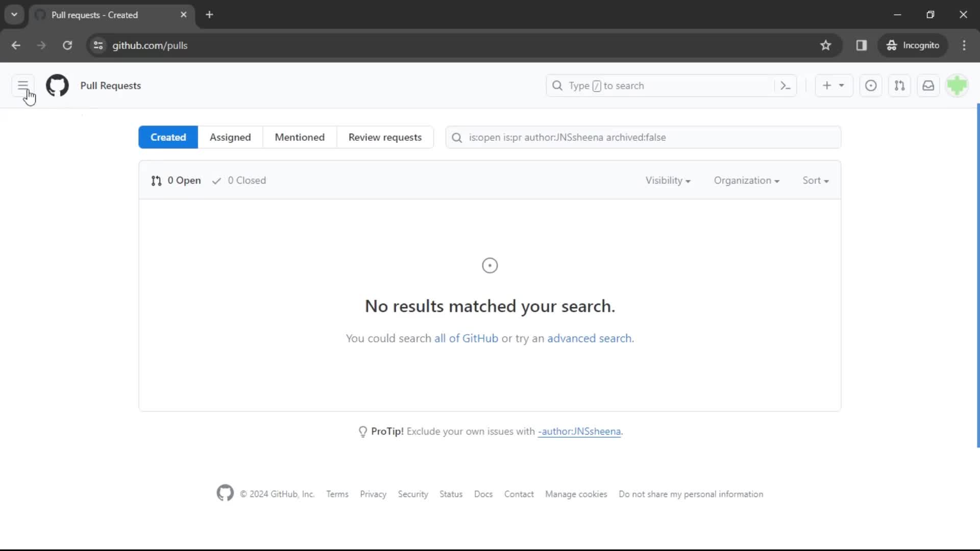This screenshot has width=980, height=551.
Task: Click all of GitHub search link
Action: pos(465,338)
